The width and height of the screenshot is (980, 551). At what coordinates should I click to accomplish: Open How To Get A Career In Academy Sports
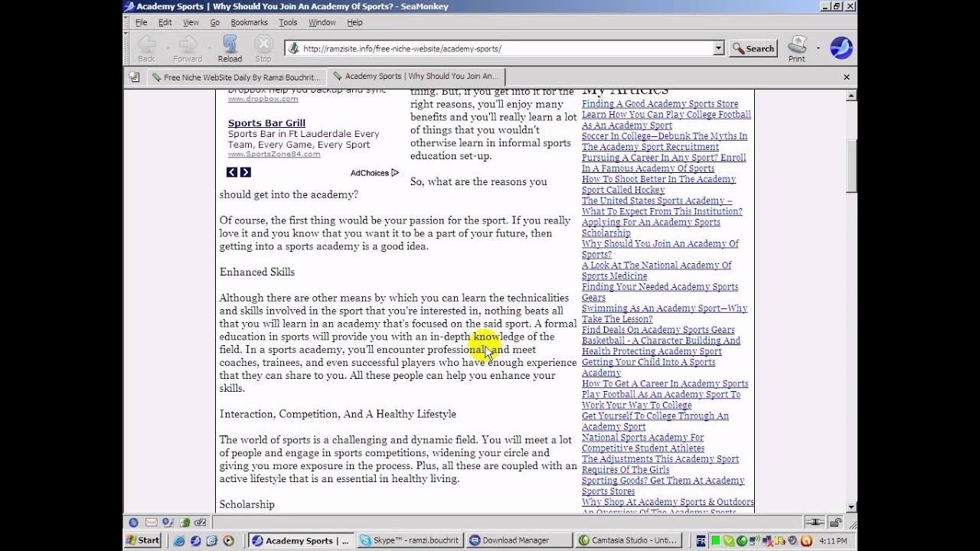click(x=665, y=383)
